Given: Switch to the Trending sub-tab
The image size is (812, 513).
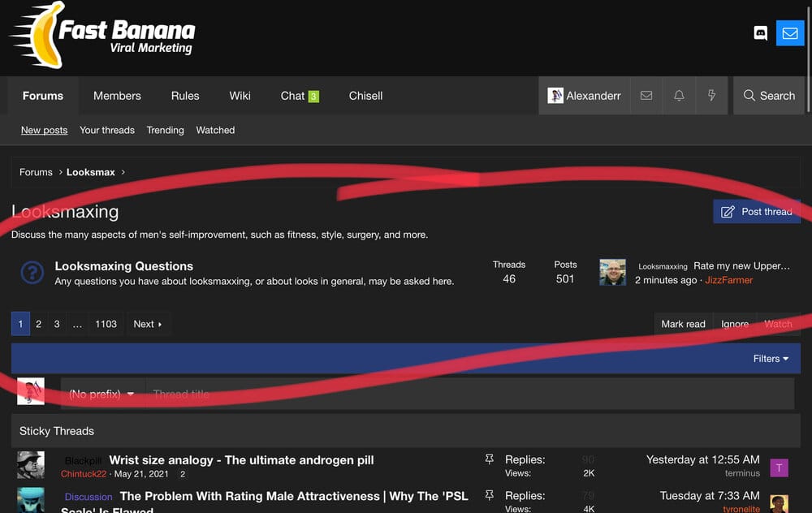Looking at the screenshot, I should 165,130.
